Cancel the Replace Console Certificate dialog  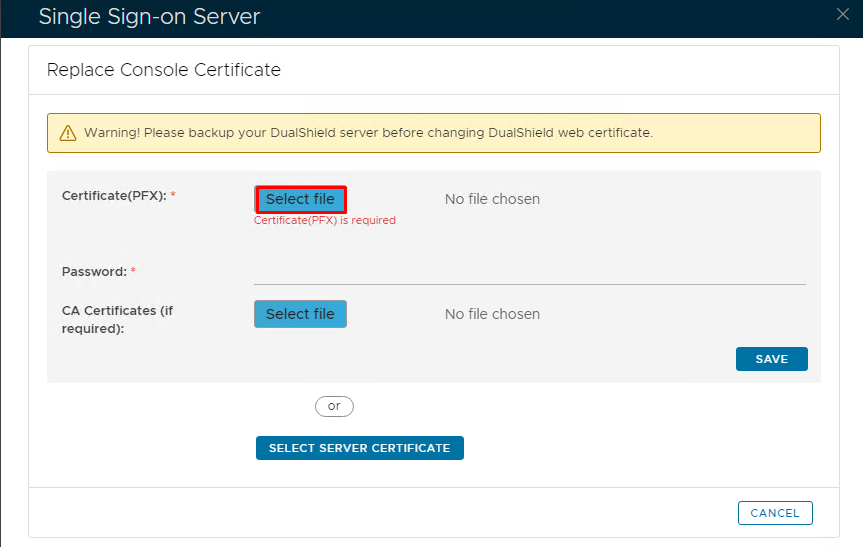tap(775, 513)
